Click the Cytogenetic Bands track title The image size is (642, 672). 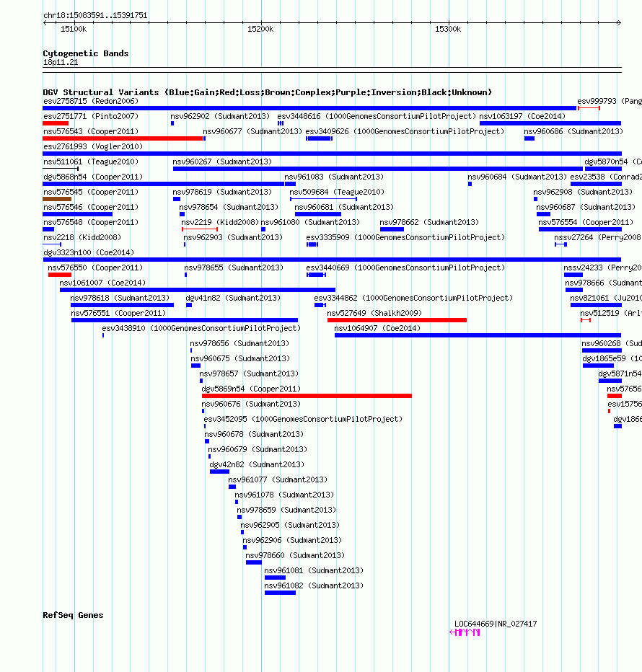point(86,53)
